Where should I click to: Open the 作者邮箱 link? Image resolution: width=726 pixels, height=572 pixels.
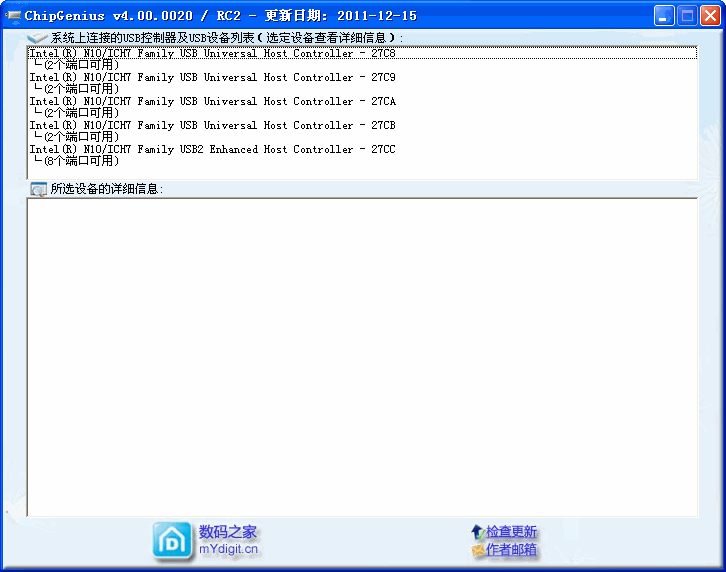[x=511, y=550]
